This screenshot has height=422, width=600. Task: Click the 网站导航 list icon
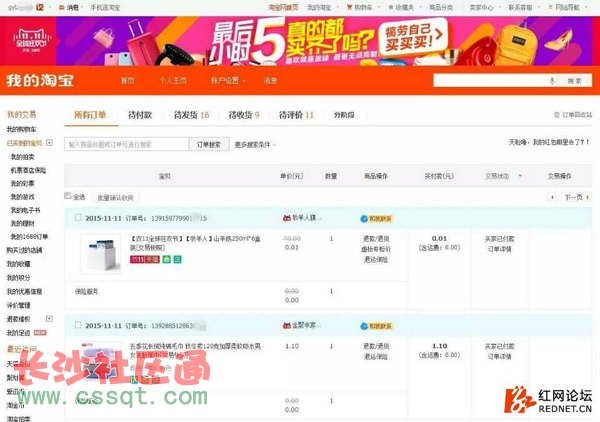551,7
